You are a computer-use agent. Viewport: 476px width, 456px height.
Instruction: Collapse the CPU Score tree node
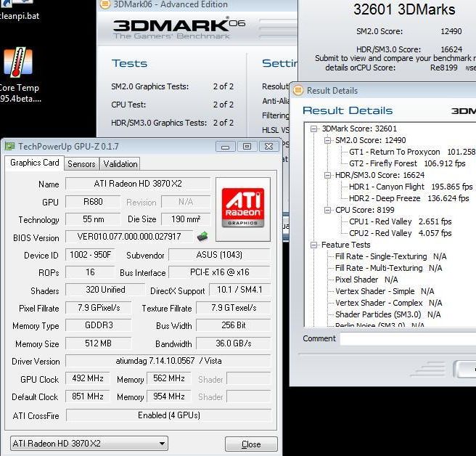[327, 210]
